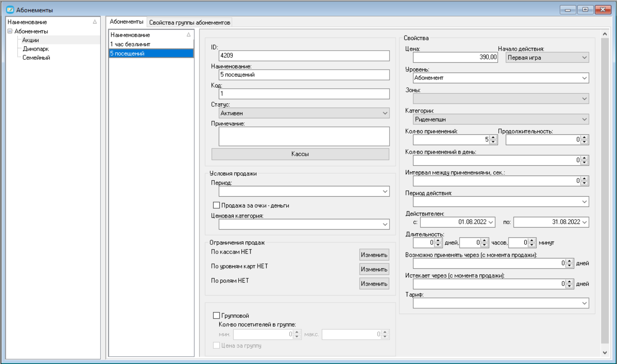Click the scroll-down arrow of right scrollbar

tap(605, 352)
